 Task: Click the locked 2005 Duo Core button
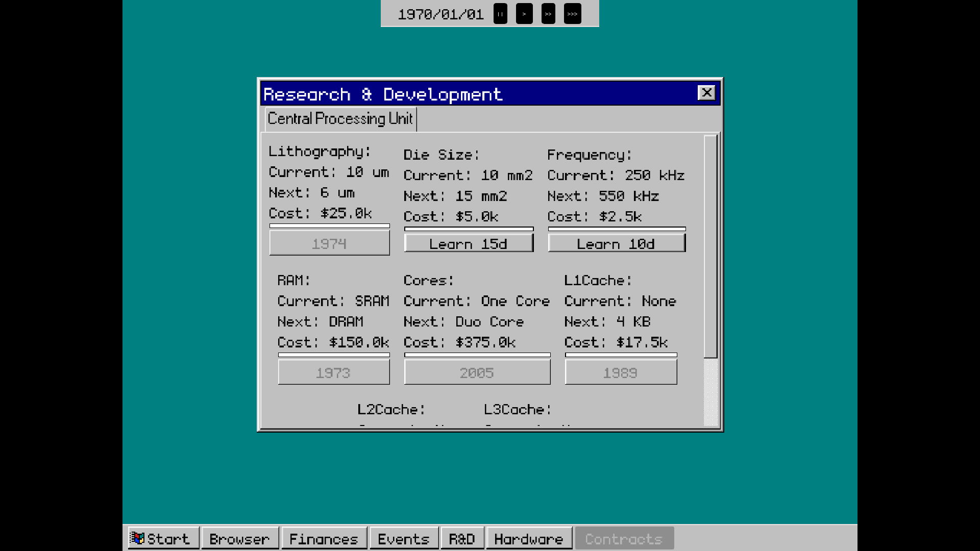pos(477,372)
